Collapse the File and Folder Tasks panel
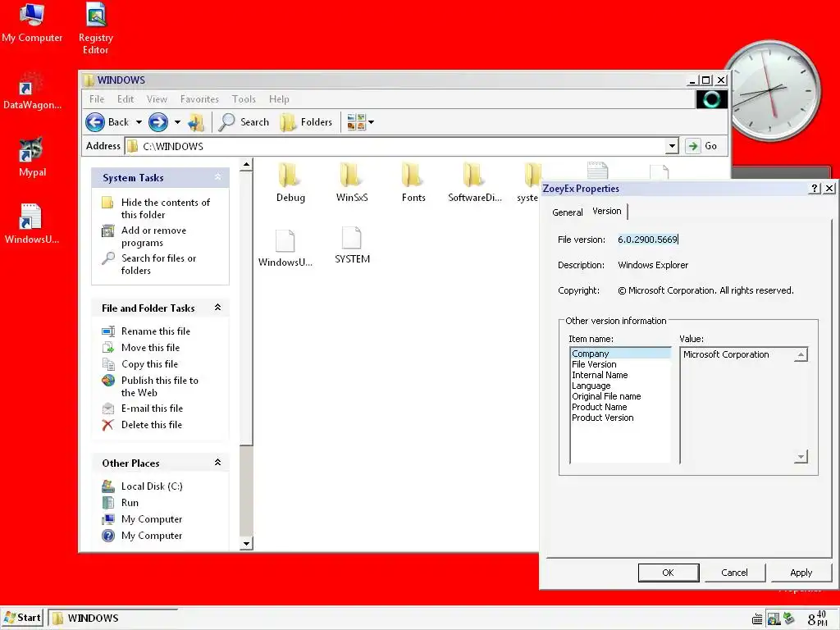840x630 pixels. tap(217, 308)
